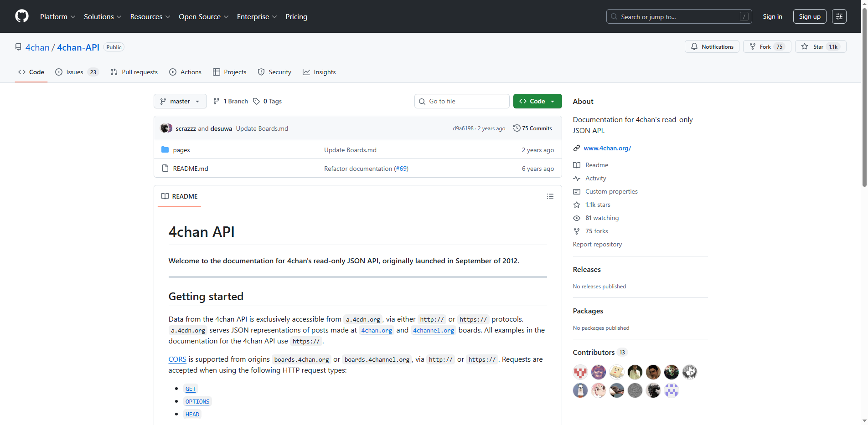The image size is (868, 425).
Task: Focus the Search or jump to field
Action: 679,16
